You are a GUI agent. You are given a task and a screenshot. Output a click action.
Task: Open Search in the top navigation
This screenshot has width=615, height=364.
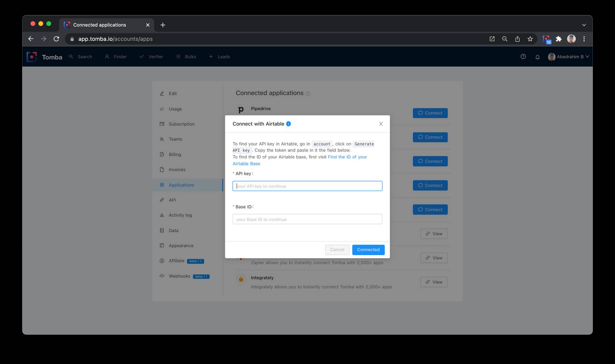(x=81, y=57)
